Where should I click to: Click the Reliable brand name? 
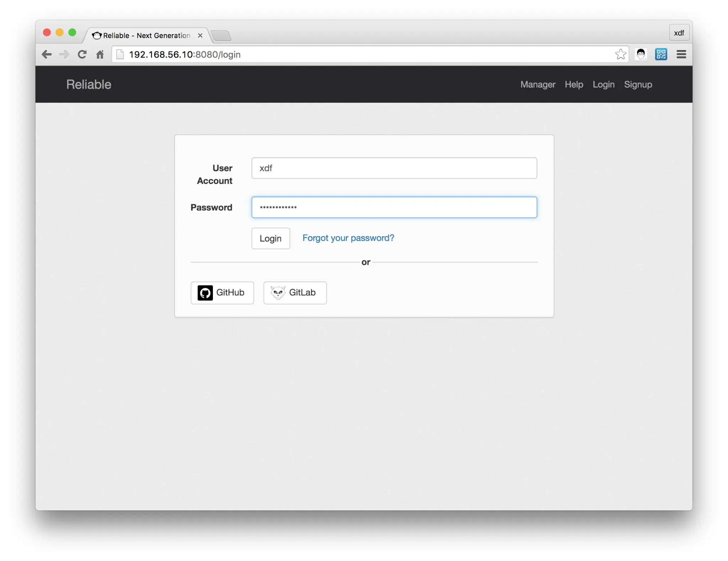pyautogui.click(x=88, y=84)
